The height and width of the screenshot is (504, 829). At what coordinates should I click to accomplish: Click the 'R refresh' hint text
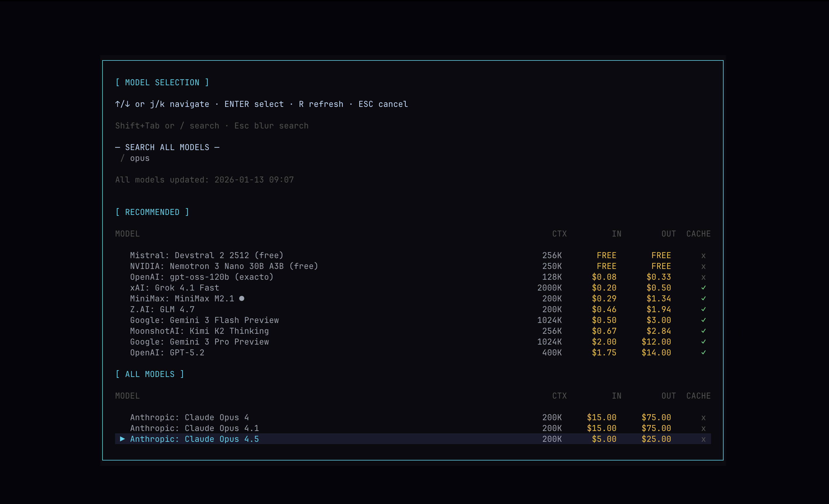tap(321, 104)
